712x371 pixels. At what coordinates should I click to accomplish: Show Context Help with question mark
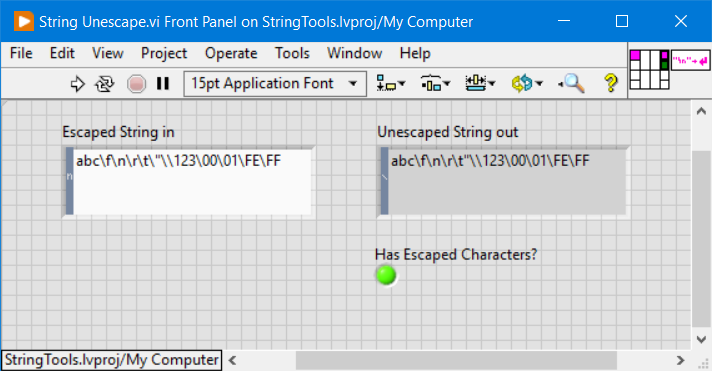(611, 84)
